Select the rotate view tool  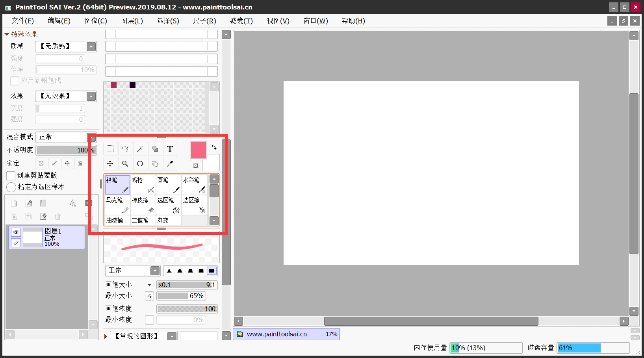(x=140, y=163)
